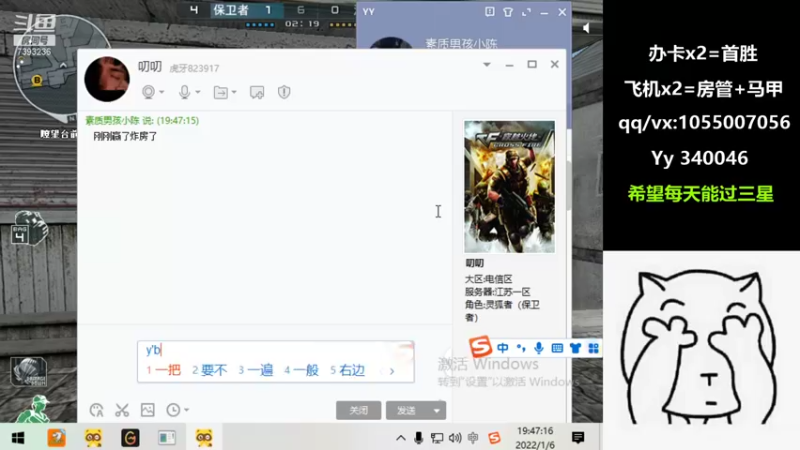800x450 pixels.
Task: Click the contact name 叨叨 in header
Action: 149,67
